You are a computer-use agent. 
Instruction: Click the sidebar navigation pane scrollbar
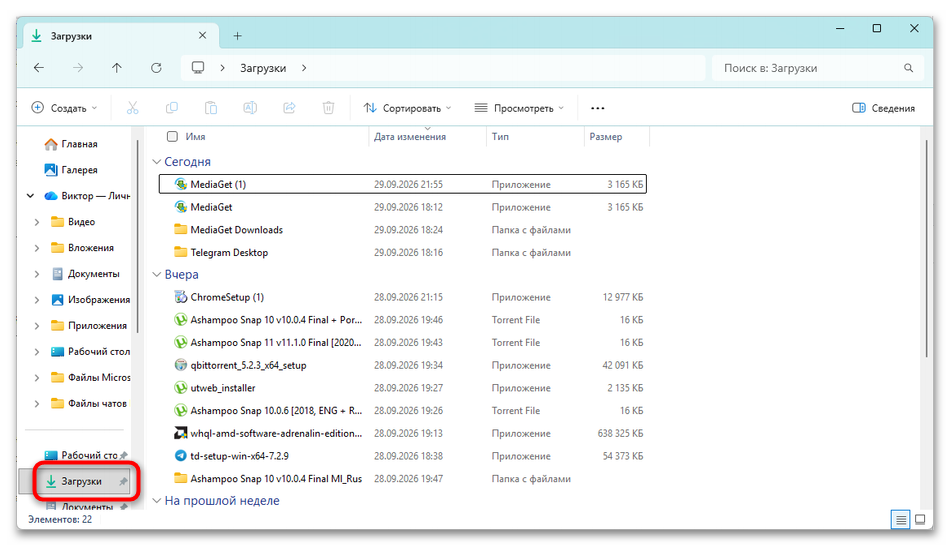138,236
